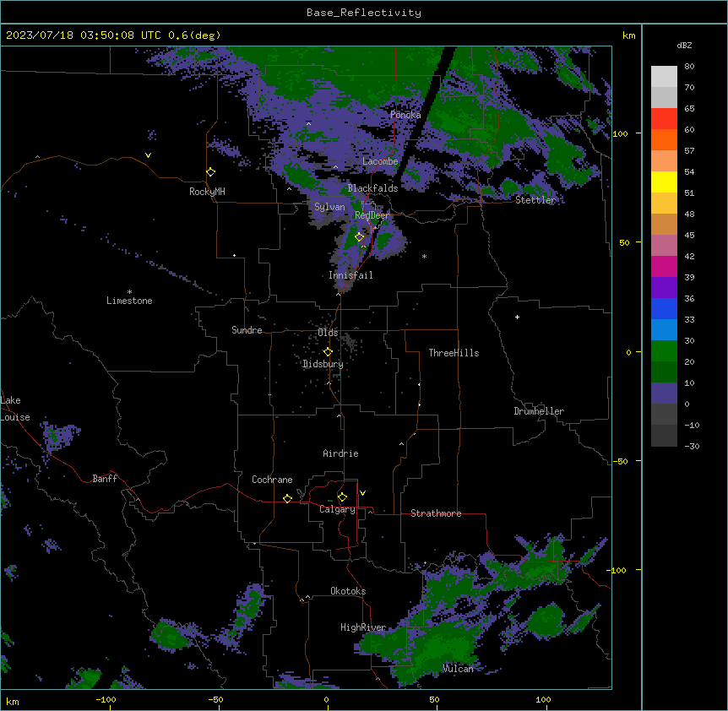This screenshot has height=711, width=728.
Task: Select the Sundre town label
Action: pos(247,330)
